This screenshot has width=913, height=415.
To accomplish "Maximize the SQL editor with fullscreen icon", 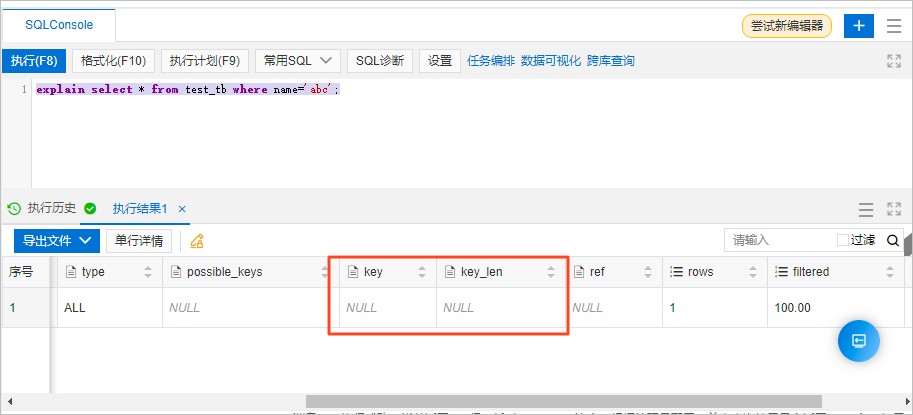I will (x=894, y=61).
